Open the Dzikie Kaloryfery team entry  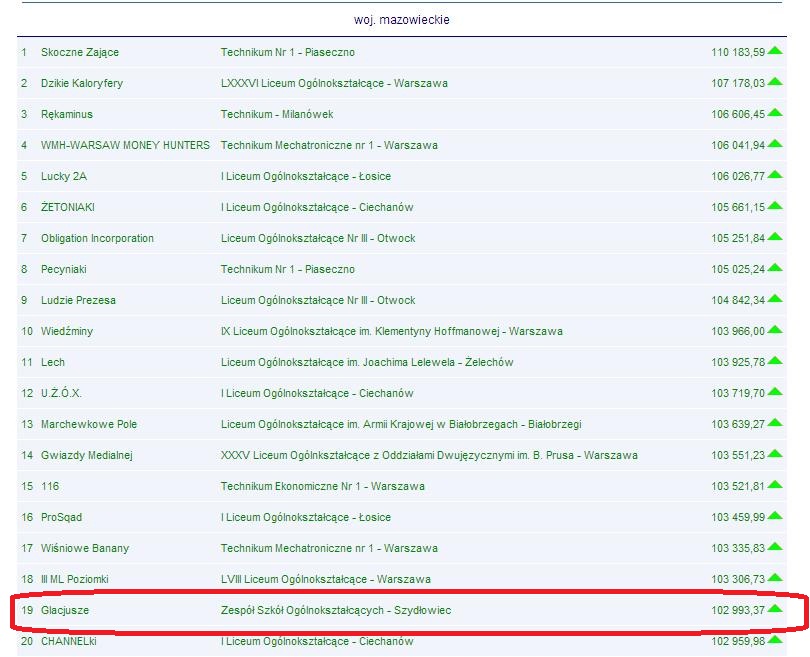(x=82, y=83)
